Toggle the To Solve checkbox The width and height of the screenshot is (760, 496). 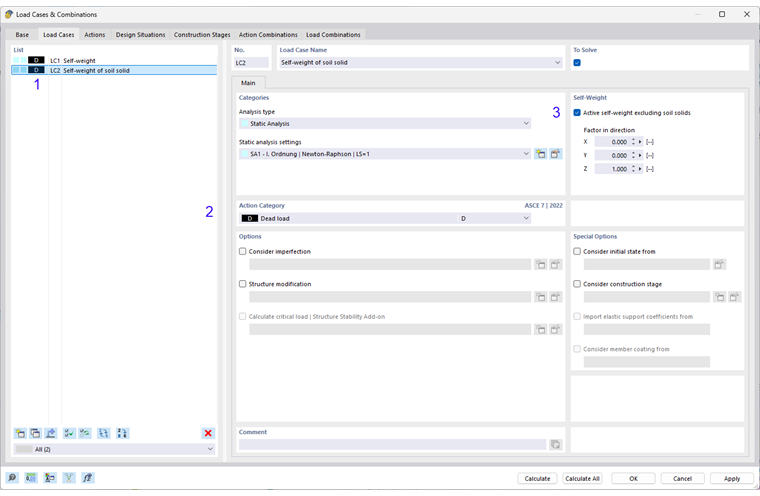(577, 63)
